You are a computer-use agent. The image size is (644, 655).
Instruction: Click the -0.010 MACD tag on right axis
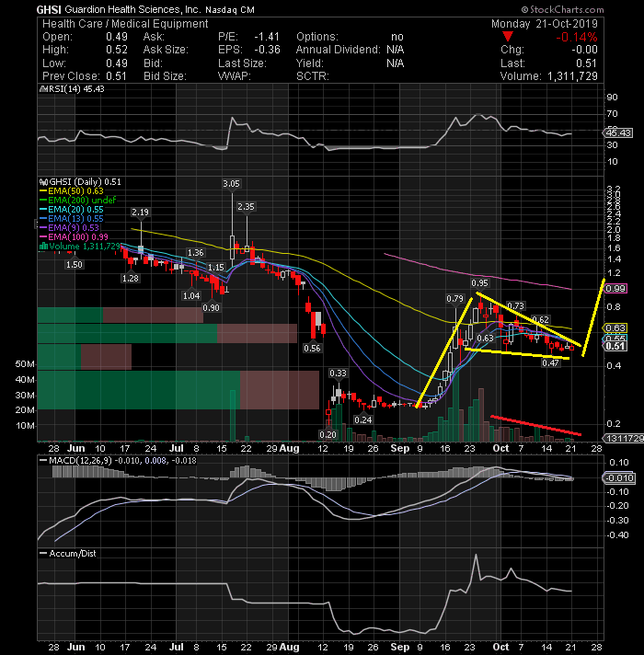click(x=619, y=477)
